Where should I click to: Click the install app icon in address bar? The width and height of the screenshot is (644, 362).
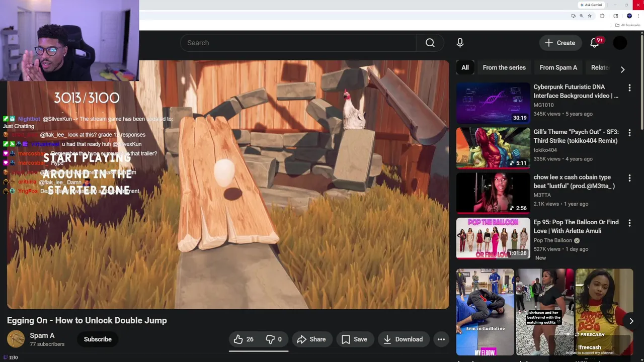(573, 16)
